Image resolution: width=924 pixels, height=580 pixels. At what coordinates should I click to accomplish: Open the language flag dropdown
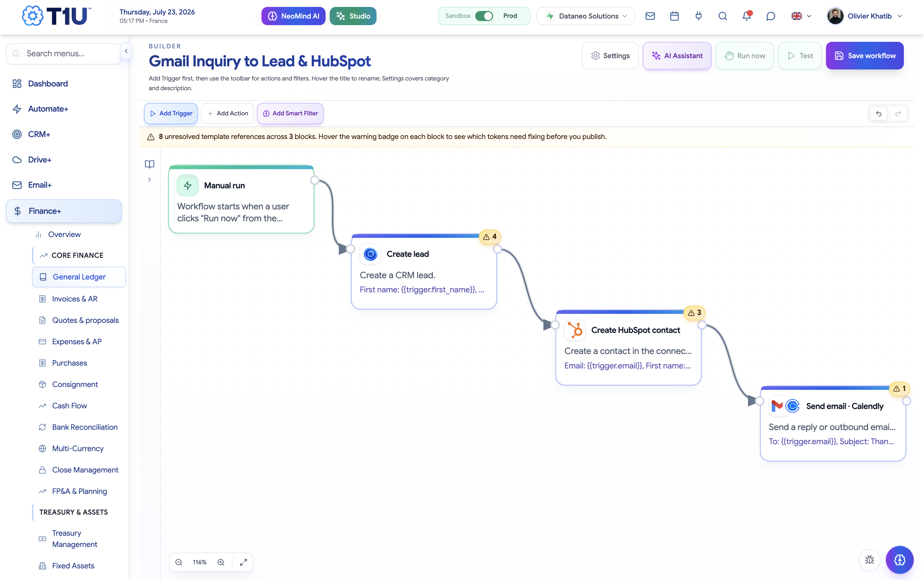coord(801,16)
